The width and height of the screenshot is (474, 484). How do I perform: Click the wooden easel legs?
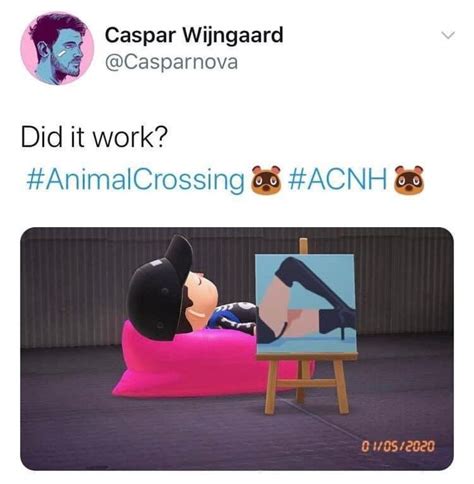tap(306, 385)
